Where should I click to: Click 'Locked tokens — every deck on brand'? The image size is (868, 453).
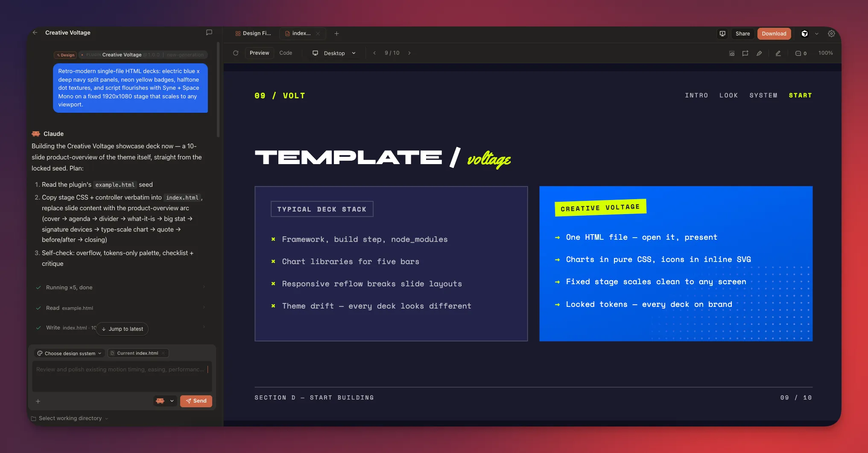649,304
